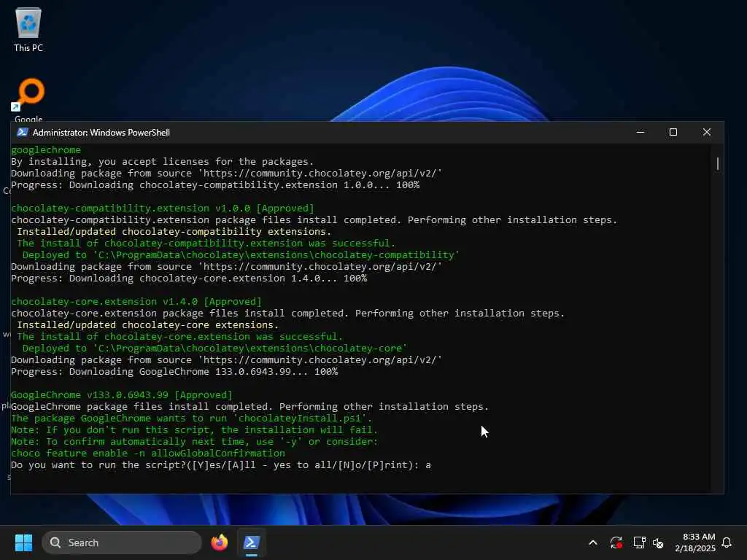Click 'GoogleChrome package files install completed' line
Screen dimensions: 747x560
pyautogui.click(x=249, y=407)
